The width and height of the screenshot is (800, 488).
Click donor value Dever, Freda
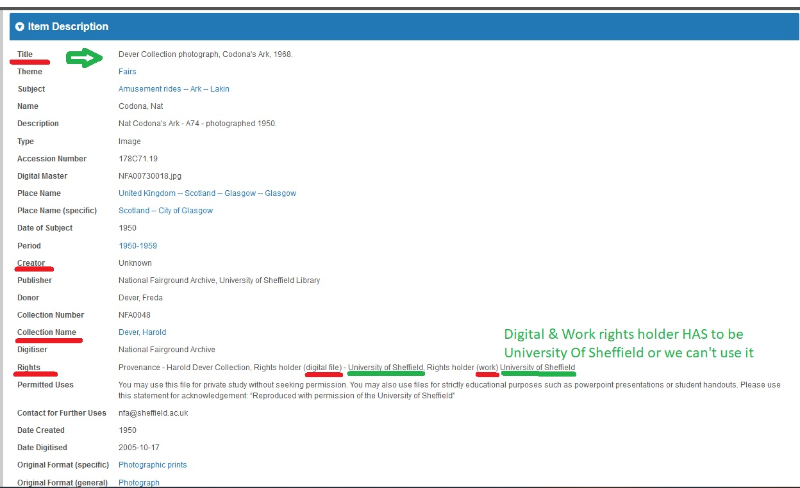click(140, 297)
